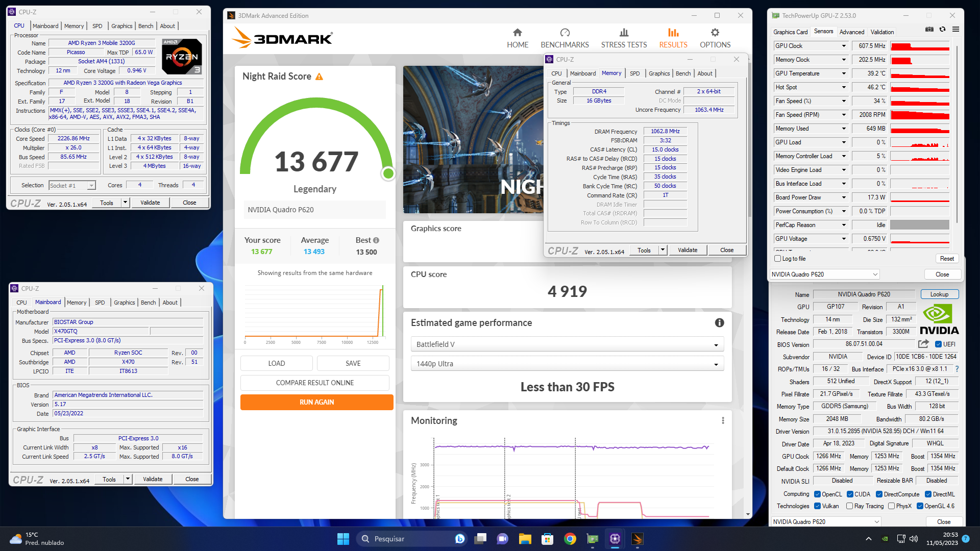This screenshot has width=980, height=551.
Task: Open GPU-Z taskbar icon
Action: coord(593,539)
